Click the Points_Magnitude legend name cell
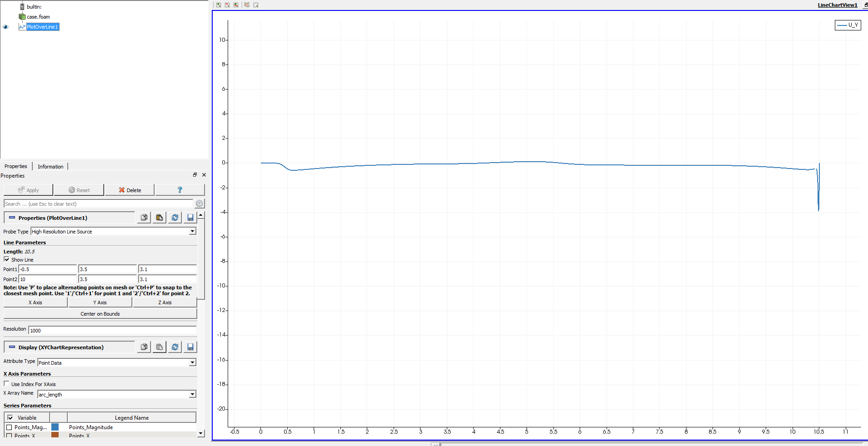This screenshot has width=868, height=446. pos(132,427)
